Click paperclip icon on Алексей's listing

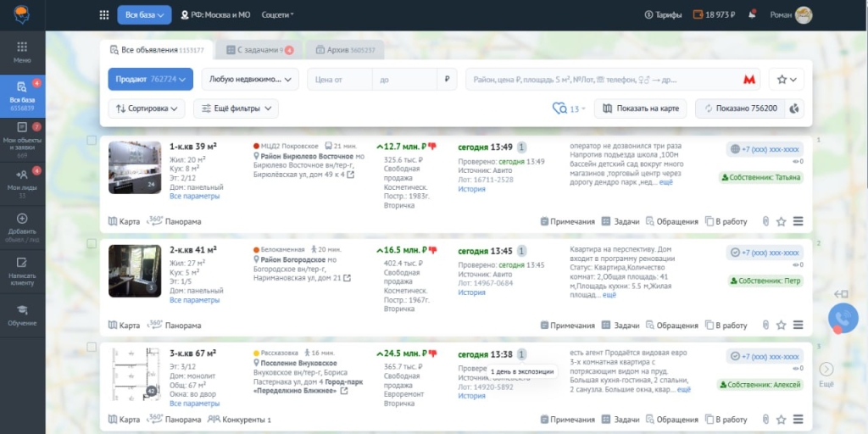[x=765, y=420]
